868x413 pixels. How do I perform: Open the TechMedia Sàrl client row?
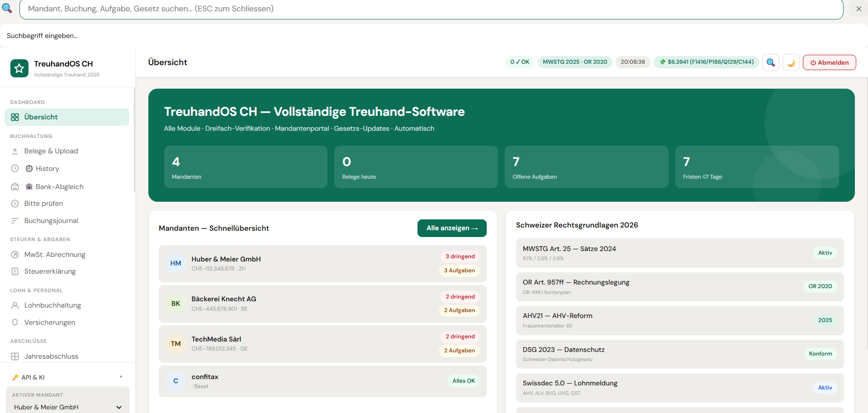point(323,344)
